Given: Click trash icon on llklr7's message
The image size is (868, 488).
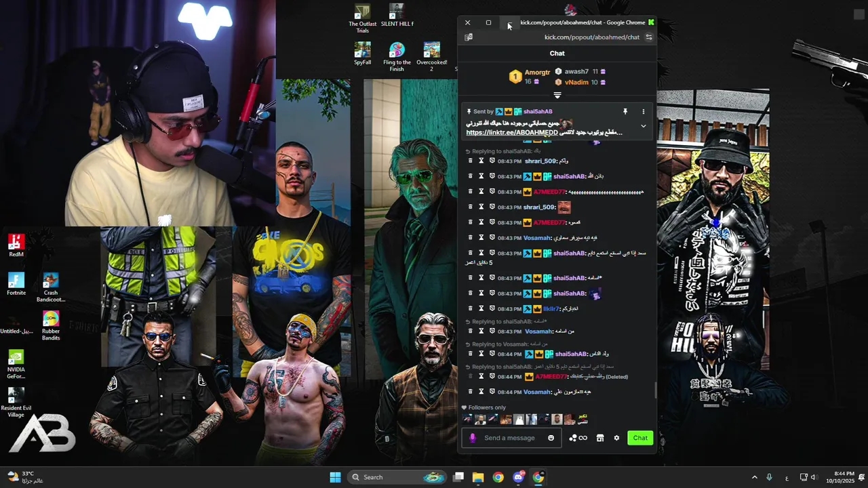Looking at the screenshot, I should point(470,308).
